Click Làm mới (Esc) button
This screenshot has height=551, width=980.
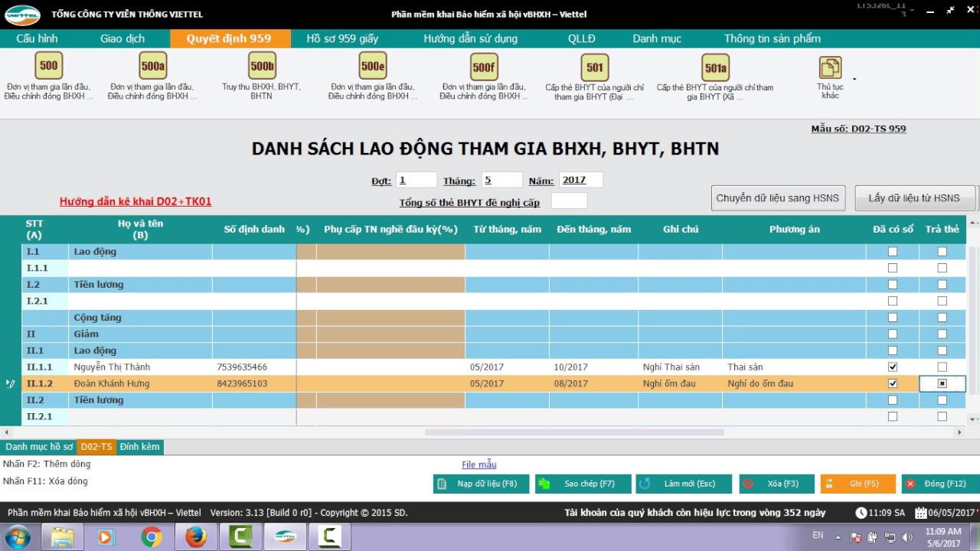(683, 484)
